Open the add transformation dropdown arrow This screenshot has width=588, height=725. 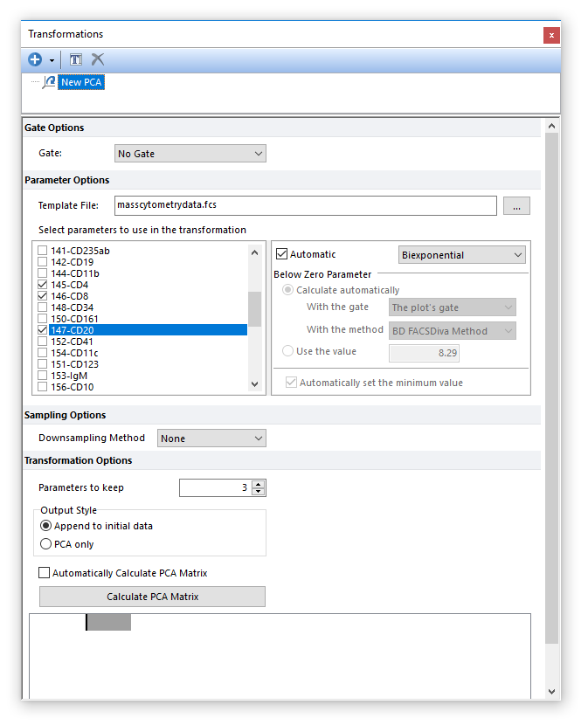coord(52,60)
